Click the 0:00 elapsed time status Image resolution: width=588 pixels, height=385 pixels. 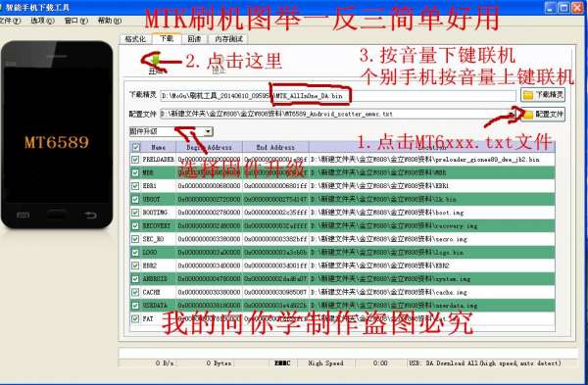[380, 362]
